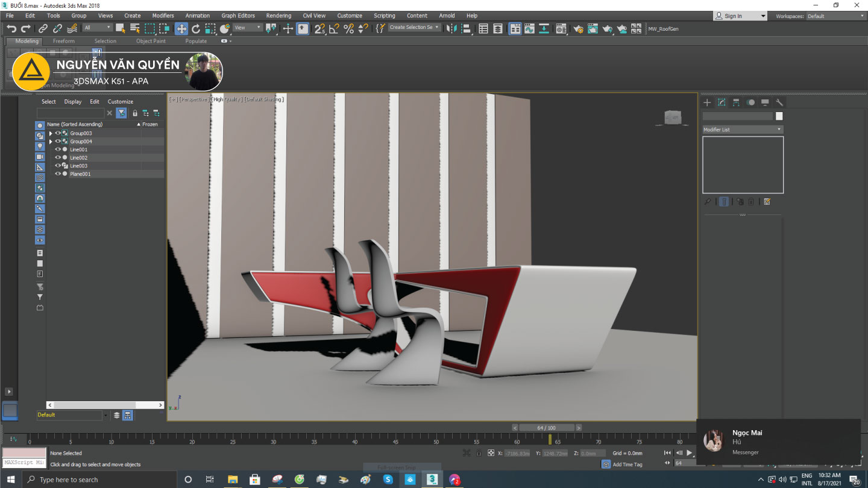Open Render Setup teapot icon
Screen dimensions: 868x488
pyautogui.click(x=578, y=28)
